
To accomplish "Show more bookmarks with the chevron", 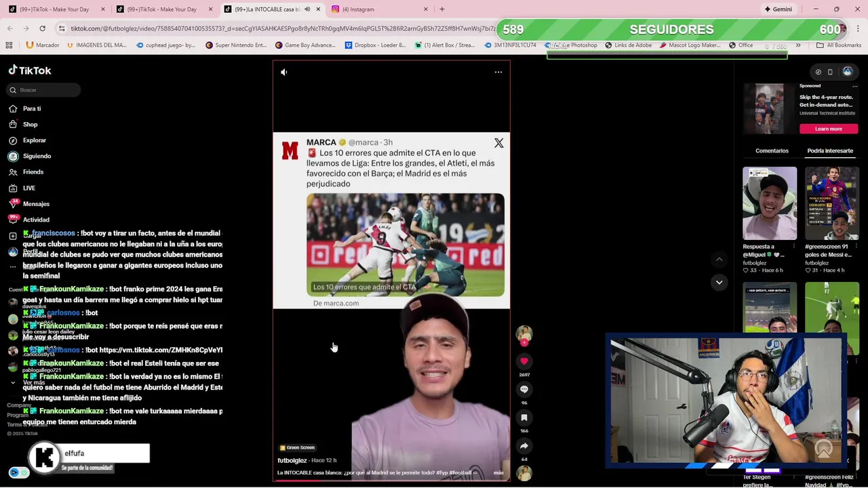I will 798,45.
